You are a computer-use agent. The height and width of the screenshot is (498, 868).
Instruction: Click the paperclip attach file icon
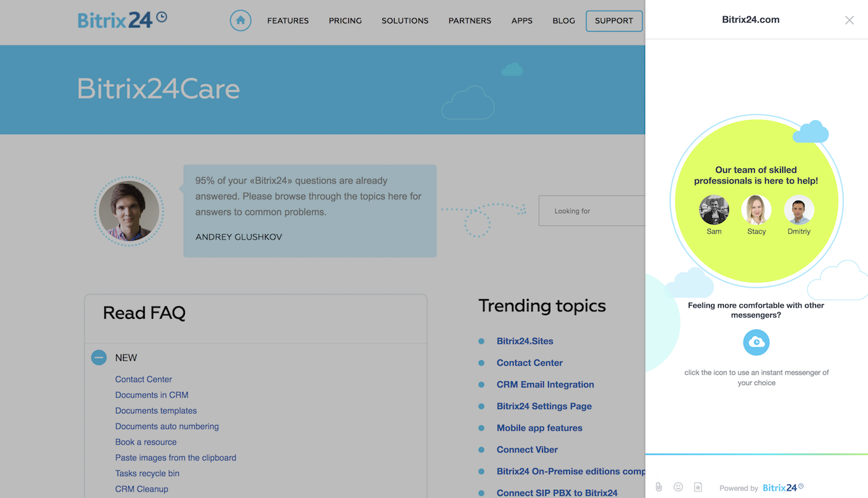pyautogui.click(x=659, y=487)
